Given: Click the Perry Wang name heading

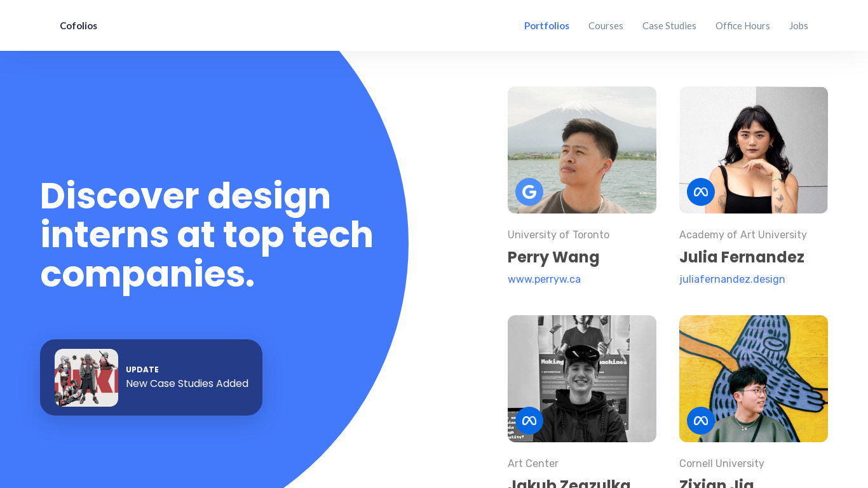Looking at the screenshot, I should (x=553, y=257).
